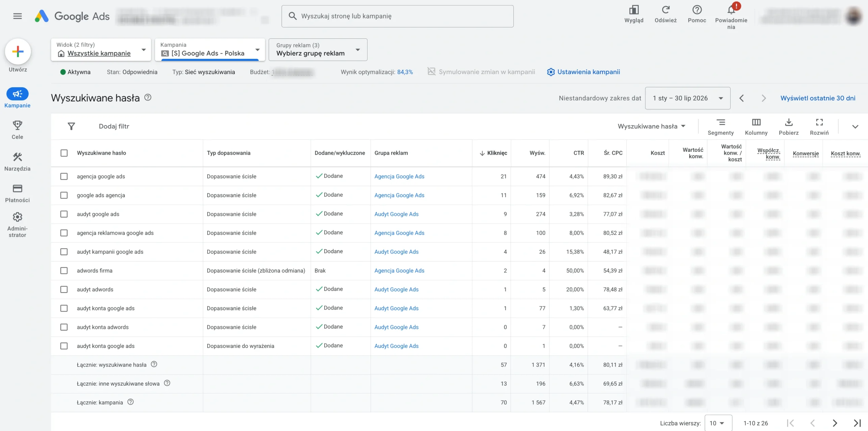
Task: Open Pomoc help menu
Action: click(697, 14)
